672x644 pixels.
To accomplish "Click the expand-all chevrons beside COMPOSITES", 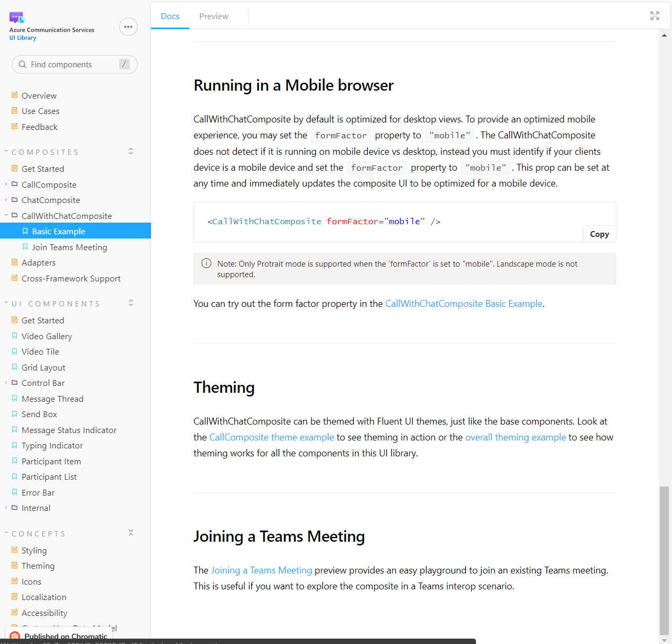I will pyautogui.click(x=130, y=151).
